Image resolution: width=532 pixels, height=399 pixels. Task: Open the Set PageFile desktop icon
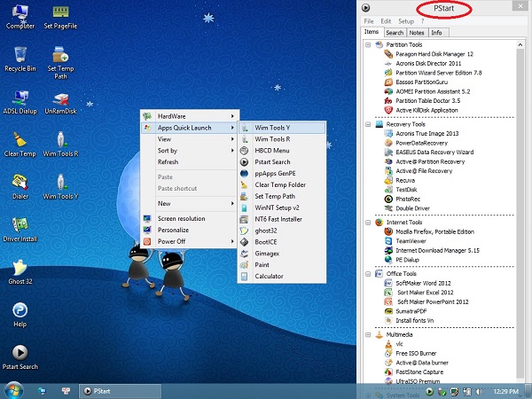[x=60, y=17]
